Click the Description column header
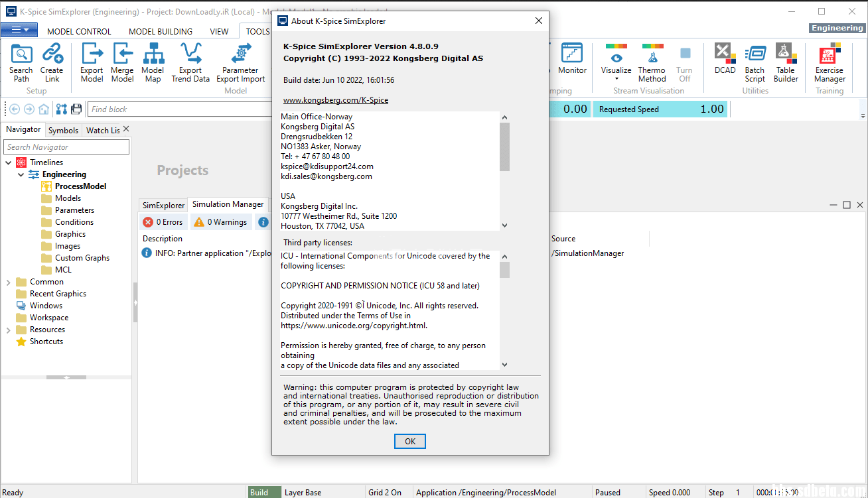 (163, 239)
